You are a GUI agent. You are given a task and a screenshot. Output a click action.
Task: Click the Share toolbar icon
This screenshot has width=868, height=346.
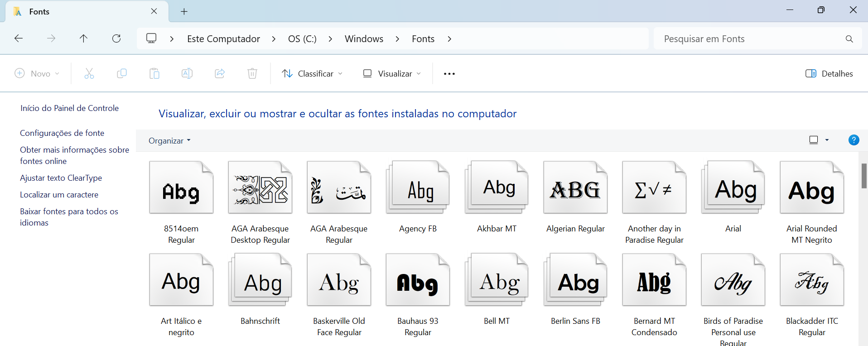[x=220, y=73]
